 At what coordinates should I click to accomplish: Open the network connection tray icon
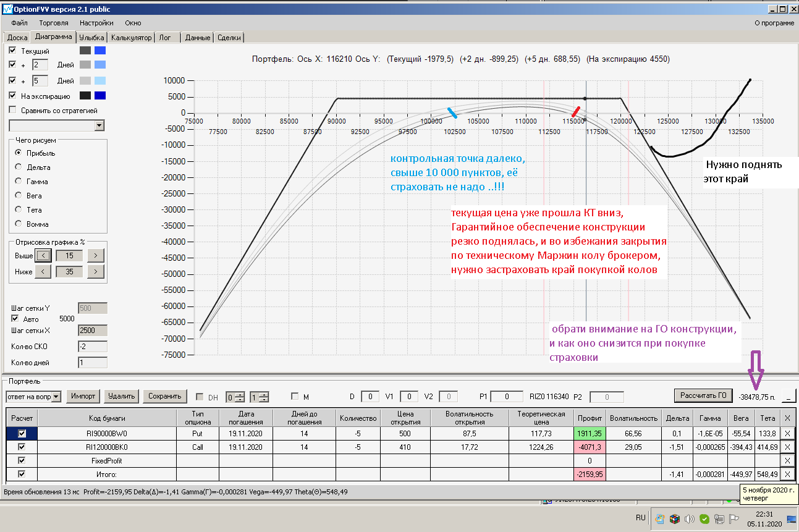click(719, 519)
